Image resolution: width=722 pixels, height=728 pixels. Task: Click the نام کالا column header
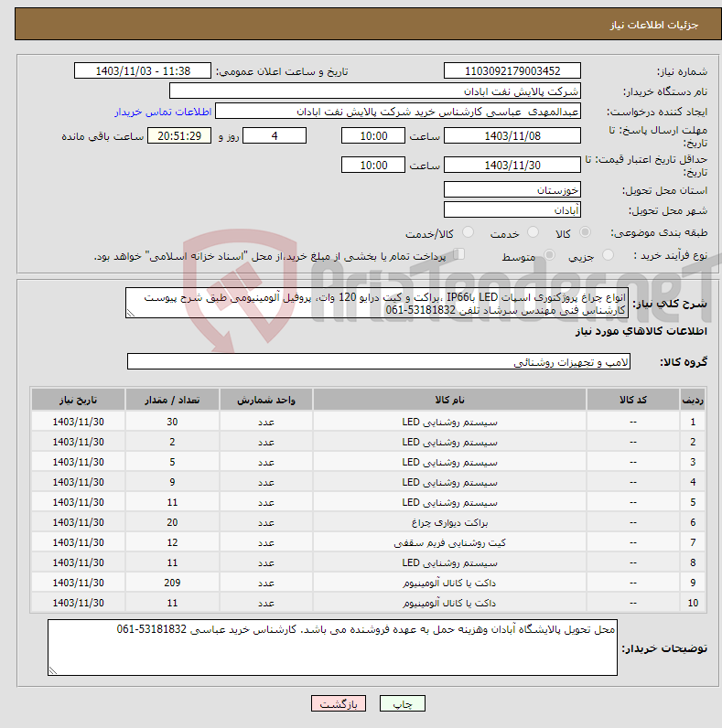point(449,400)
